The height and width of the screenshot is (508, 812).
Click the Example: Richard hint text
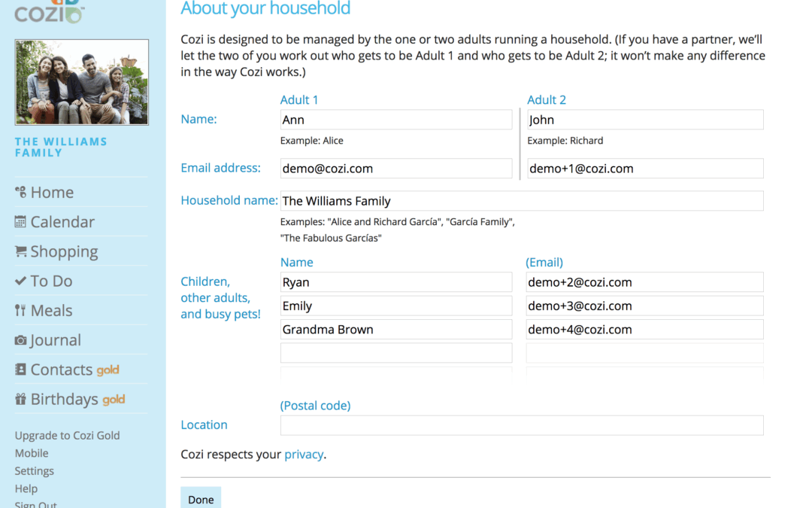[565, 141]
